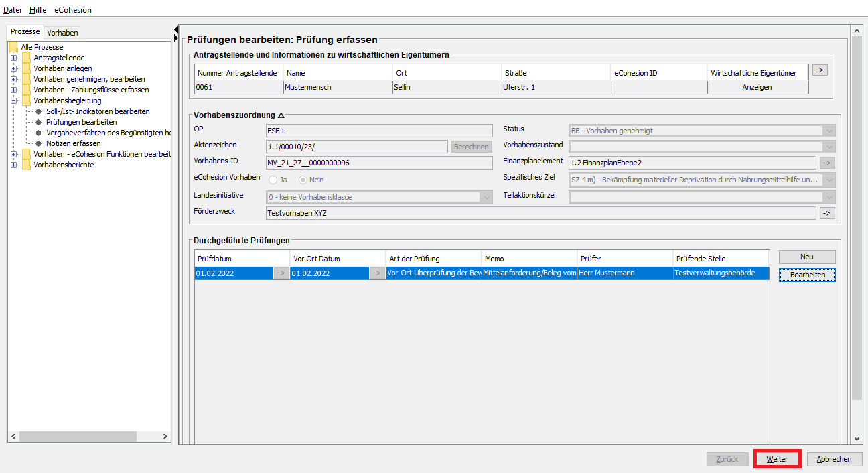The image size is (868, 473).
Task: Click arrow button next to Finanzplanelement
Action: click(827, 163)
